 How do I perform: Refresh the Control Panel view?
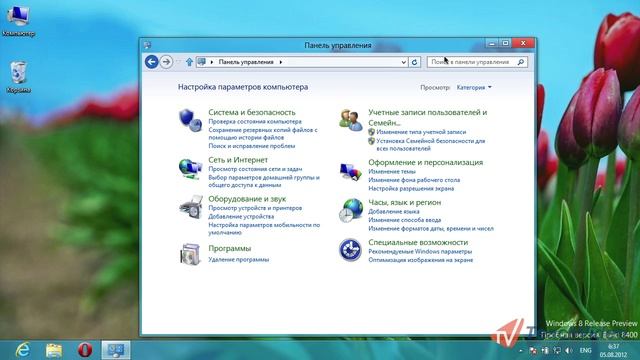(x=414, y=62)
